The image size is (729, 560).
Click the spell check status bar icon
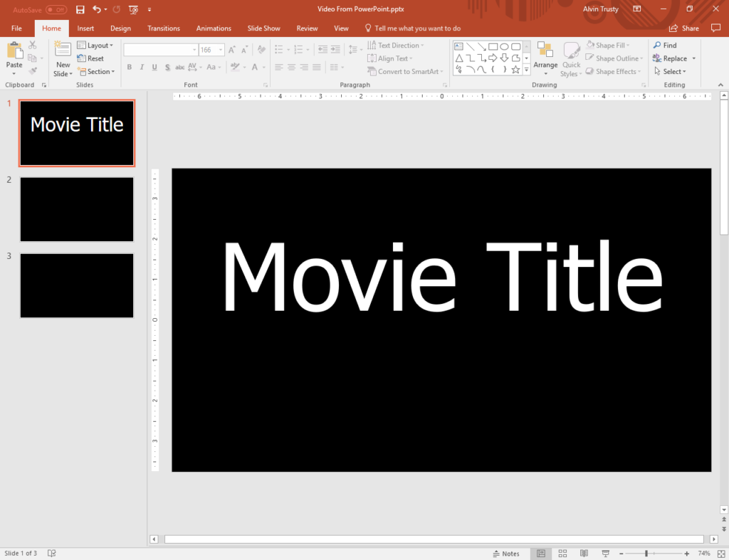coord(51,553)
